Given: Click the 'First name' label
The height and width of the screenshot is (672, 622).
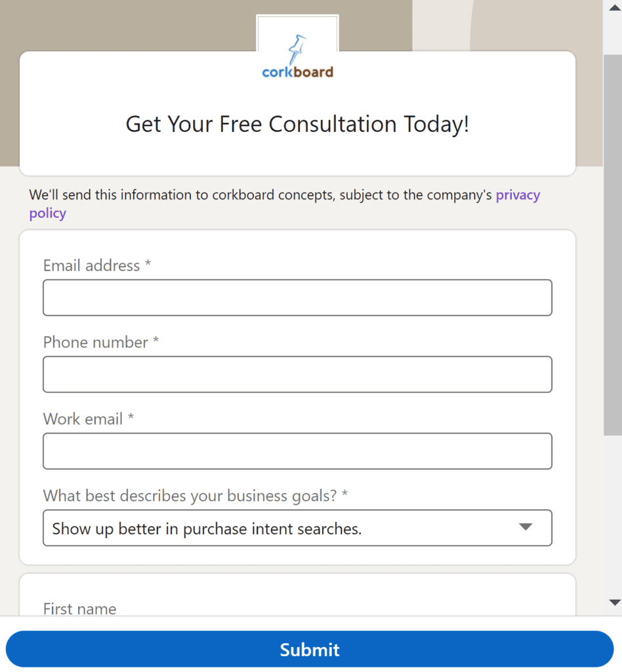Looking at the screenshot, I should 79,609.
